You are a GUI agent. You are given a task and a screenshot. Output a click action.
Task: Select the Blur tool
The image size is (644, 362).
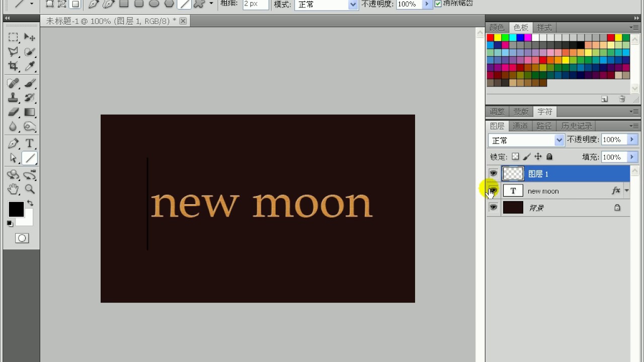coord(13,127)
